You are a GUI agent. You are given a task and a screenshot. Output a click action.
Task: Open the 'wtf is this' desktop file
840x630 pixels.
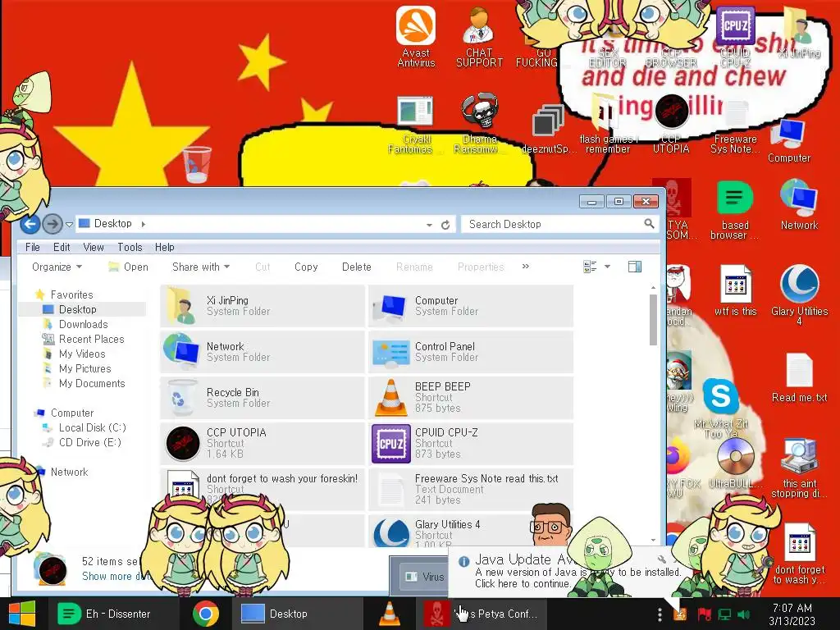pos(735,290)
